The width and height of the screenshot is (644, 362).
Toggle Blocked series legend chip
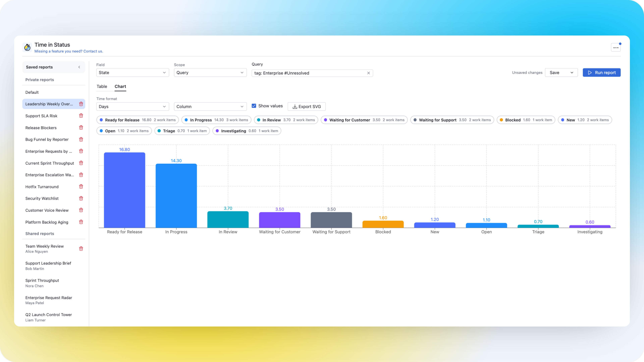tap(526, 120)
